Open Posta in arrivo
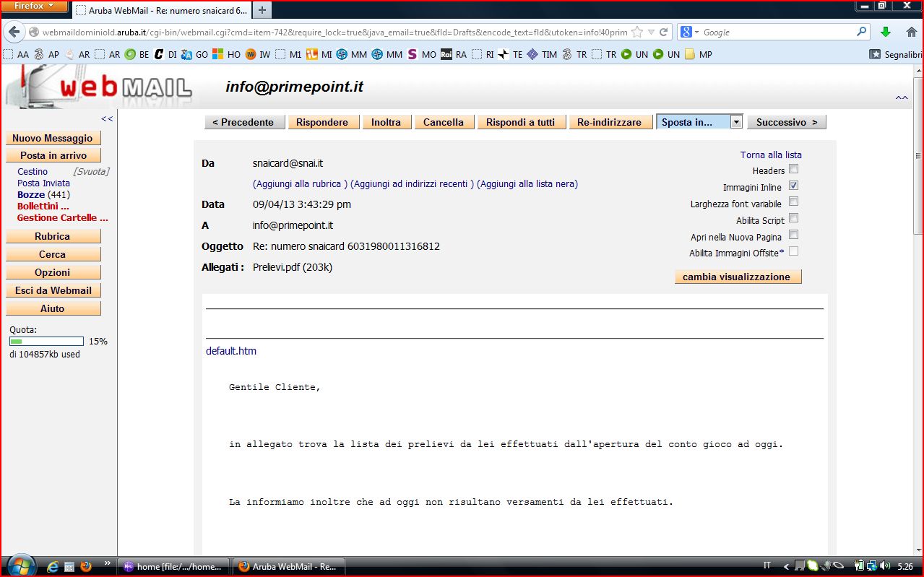Viewport: 924px width, 577px height. click(x=53, y=155)
